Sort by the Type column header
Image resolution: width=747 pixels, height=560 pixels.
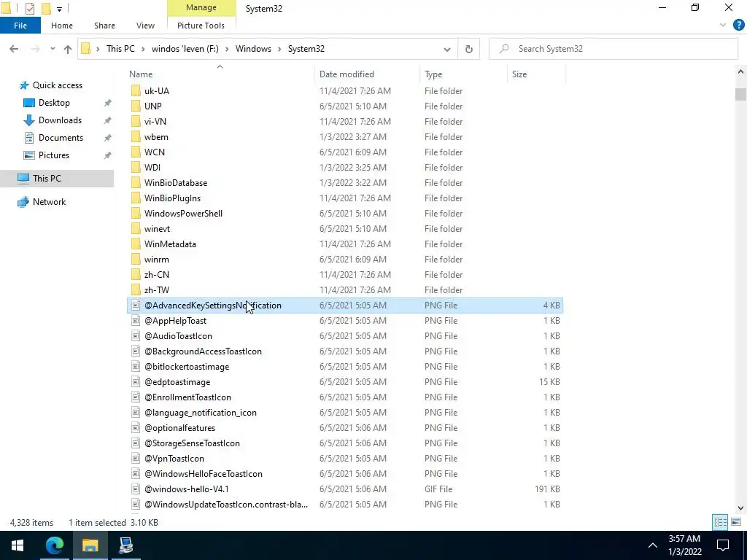[x=433, y=74]
